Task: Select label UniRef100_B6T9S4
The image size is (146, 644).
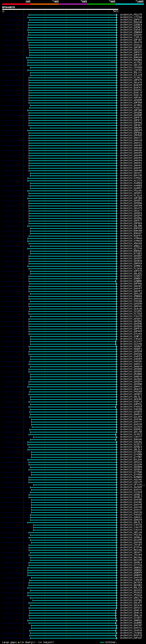Action: (131, 583)
